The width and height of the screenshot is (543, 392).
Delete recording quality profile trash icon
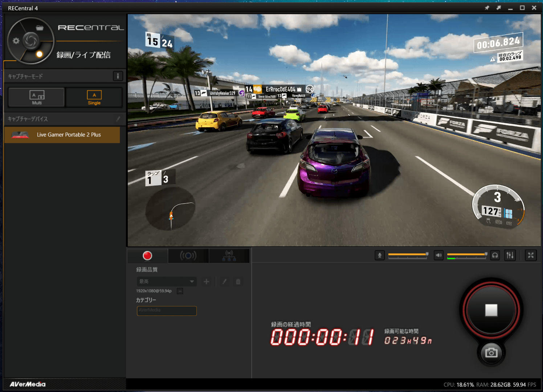pyautogui.click(x=238, y=281)
